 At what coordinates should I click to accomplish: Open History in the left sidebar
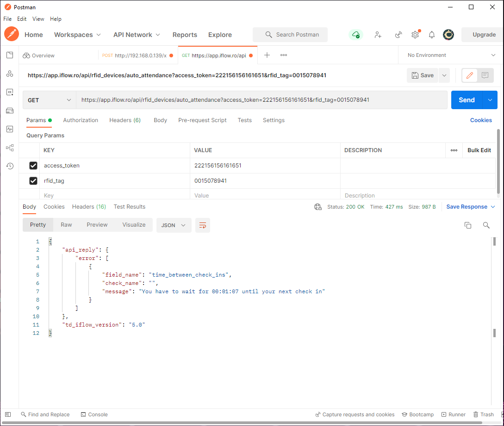(10, 166)
